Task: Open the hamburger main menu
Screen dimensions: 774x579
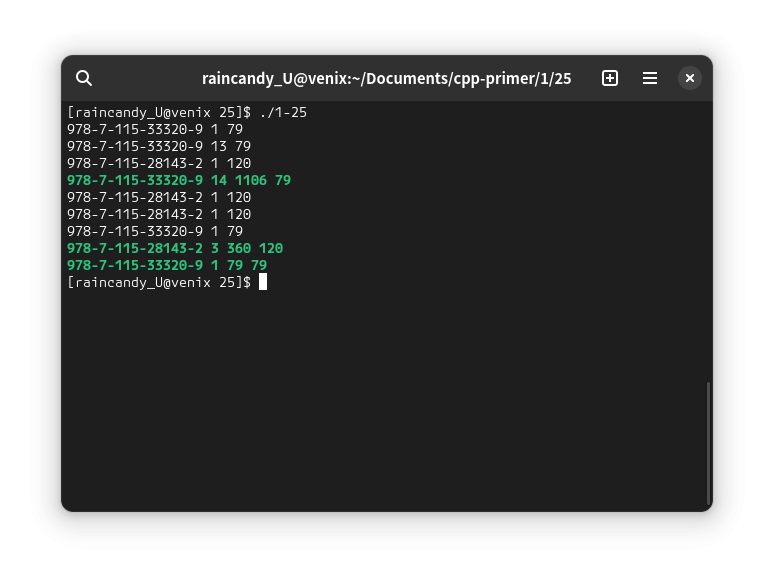Action: [650, 78]
